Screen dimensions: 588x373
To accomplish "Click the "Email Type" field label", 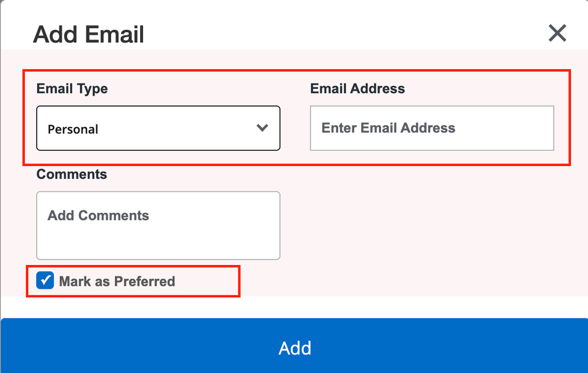I will click(72, 89).
